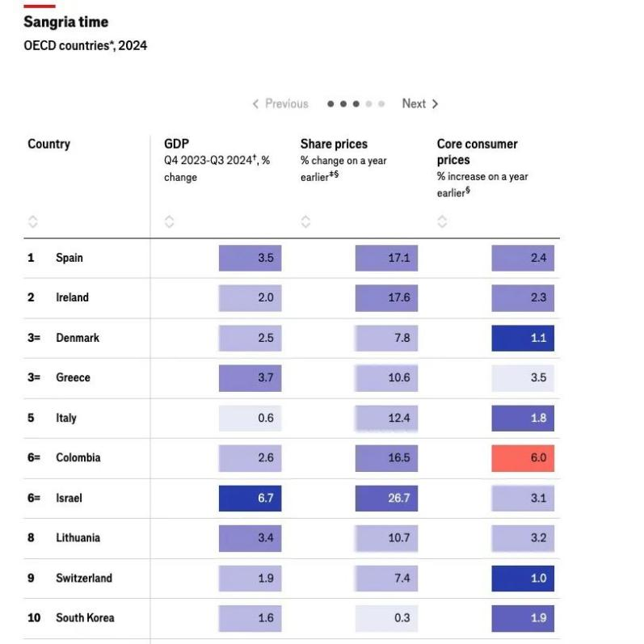Go to the Next table page
Image resolution: width=644 pixels, height=644 pixels.
pos(420,103)
